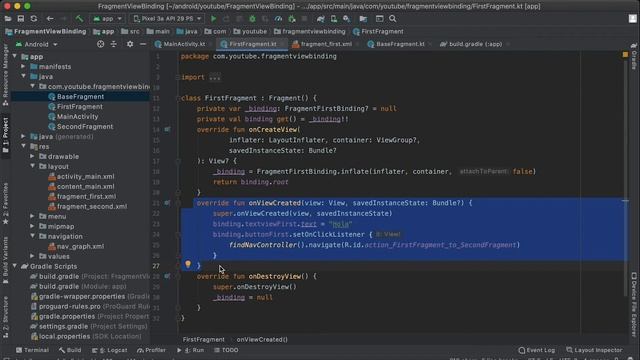This screenshot has height=360, width=640.
Task: Open the Event Log button
Action: [x=537, y=350]
